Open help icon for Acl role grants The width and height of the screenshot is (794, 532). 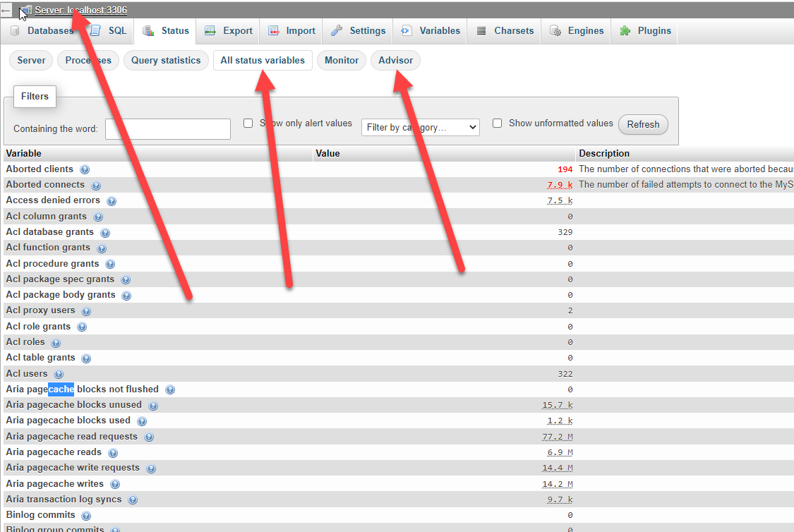click(x=82, y=327)
